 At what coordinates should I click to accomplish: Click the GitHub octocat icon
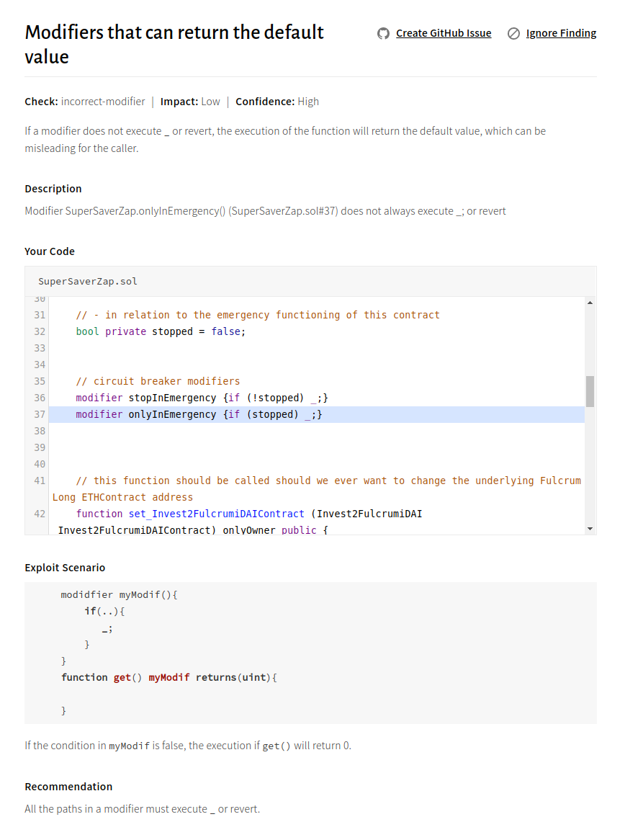(383, 33)
